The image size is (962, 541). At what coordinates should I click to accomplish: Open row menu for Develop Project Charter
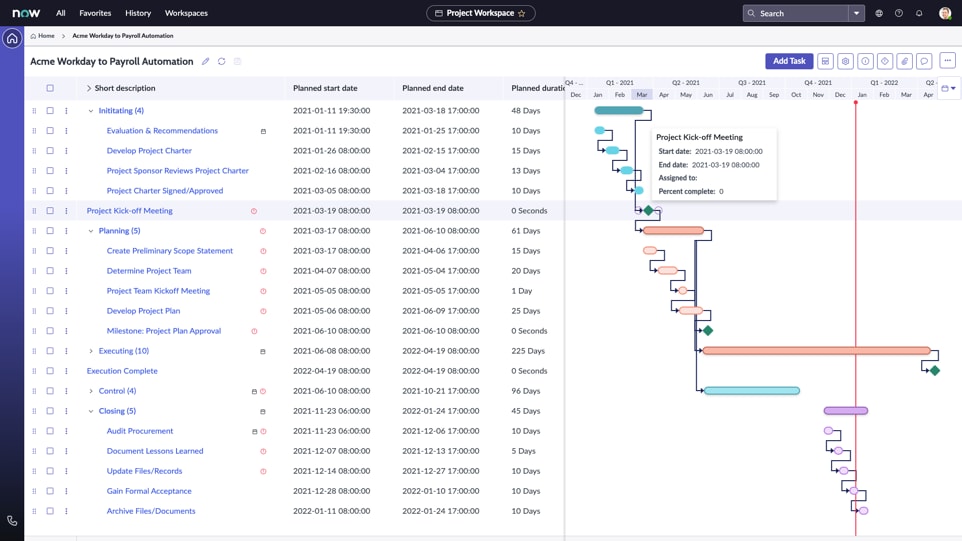click(x=66, y=151)
